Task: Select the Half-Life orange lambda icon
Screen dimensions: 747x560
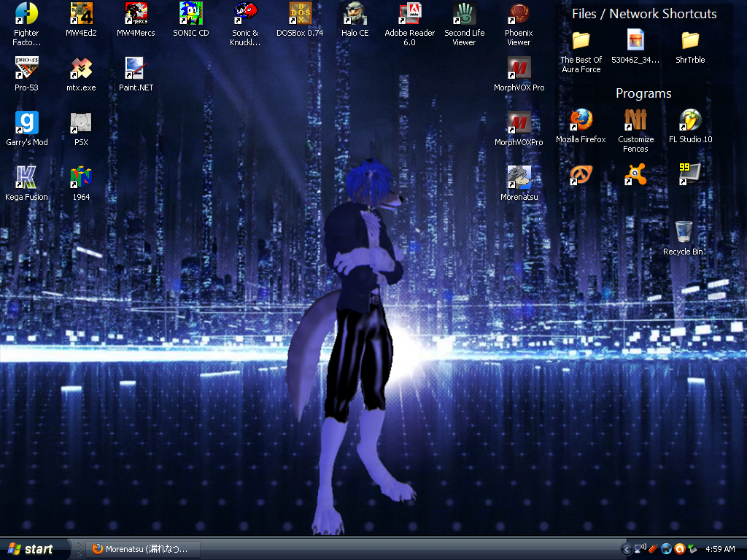Action: coord(581,175)
